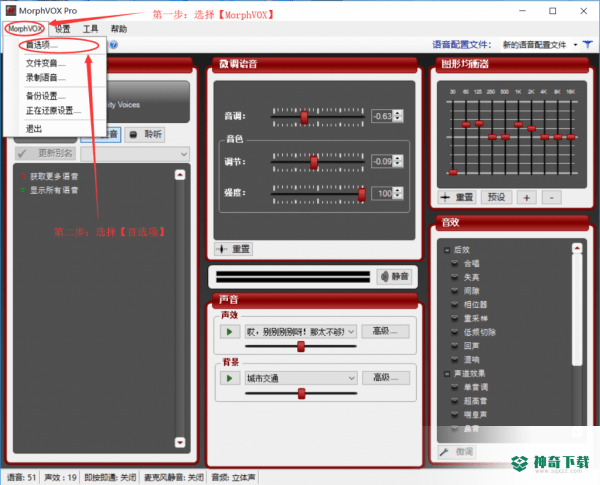
Task: Click the 调节 timbre slider handle
Action: (314, 162)
